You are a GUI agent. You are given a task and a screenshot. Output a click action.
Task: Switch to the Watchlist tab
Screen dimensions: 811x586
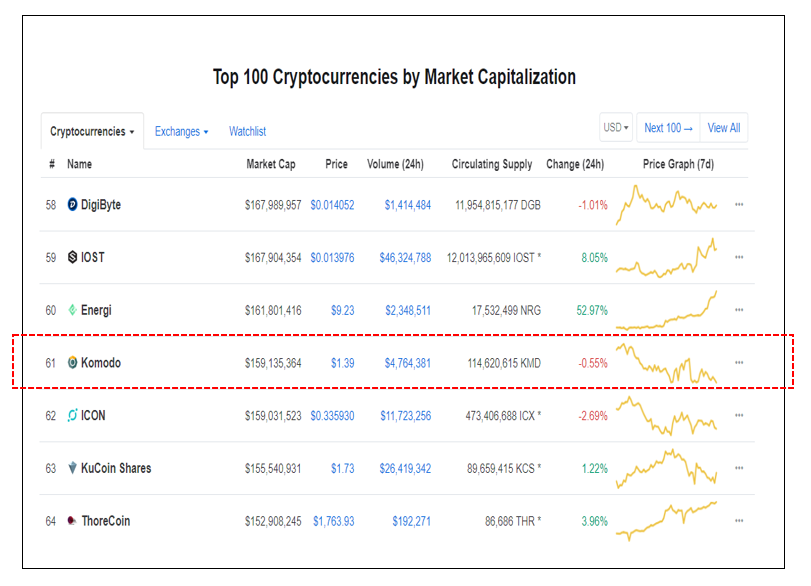[x=247, y=131]
